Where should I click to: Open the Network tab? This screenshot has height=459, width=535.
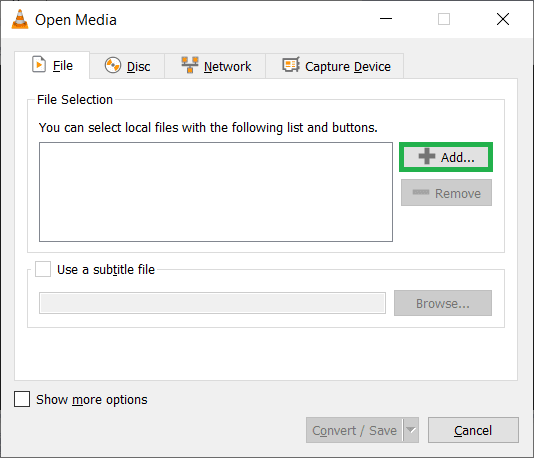[215, 66]
